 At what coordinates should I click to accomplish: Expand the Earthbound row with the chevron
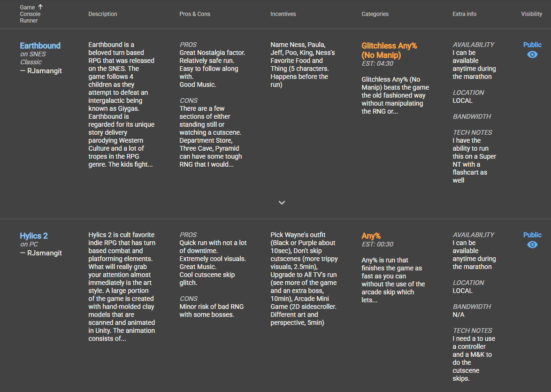click(x=282, y=203)
